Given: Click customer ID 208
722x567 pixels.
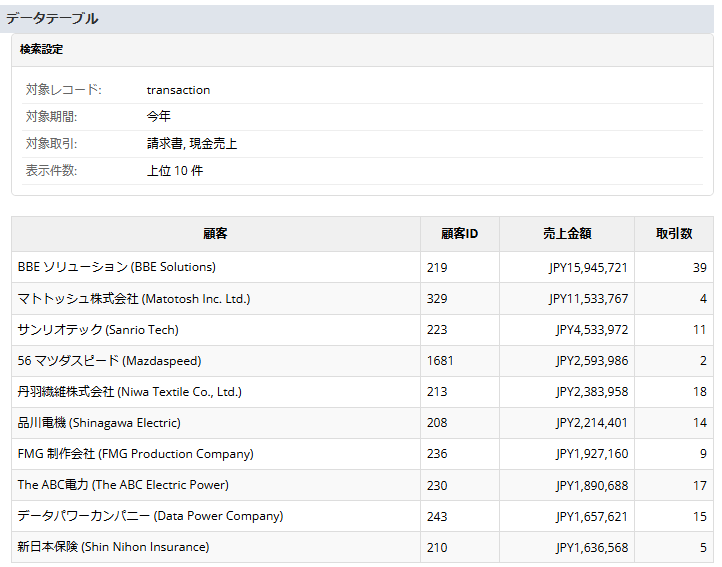Looking at the screenshot, I should [437, 423].
